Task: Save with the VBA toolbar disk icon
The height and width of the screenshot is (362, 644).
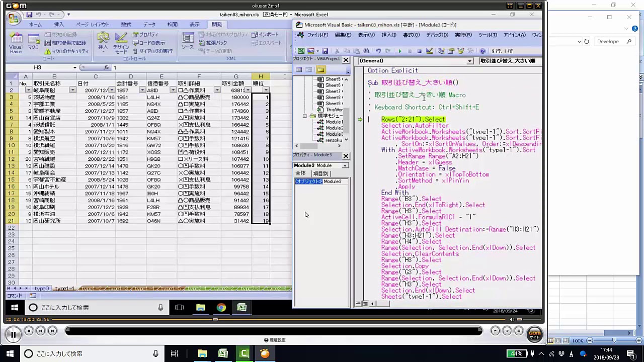Action: point(325,51)
